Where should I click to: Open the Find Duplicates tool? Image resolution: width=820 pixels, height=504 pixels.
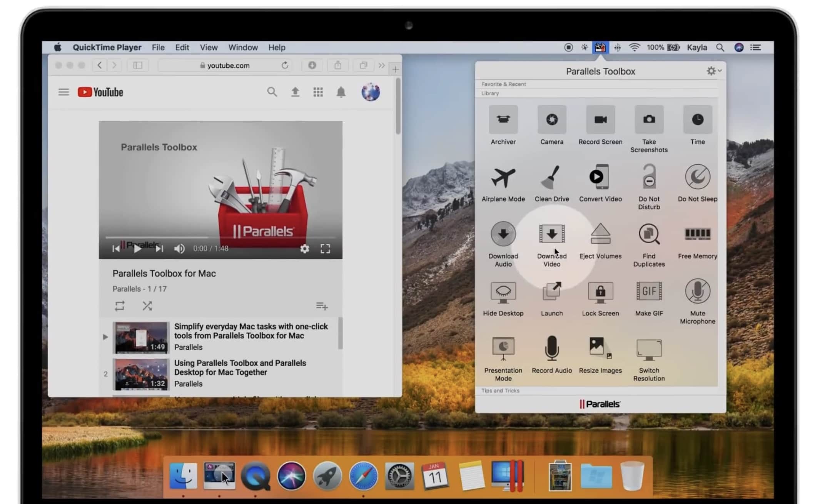pos(649,234)
